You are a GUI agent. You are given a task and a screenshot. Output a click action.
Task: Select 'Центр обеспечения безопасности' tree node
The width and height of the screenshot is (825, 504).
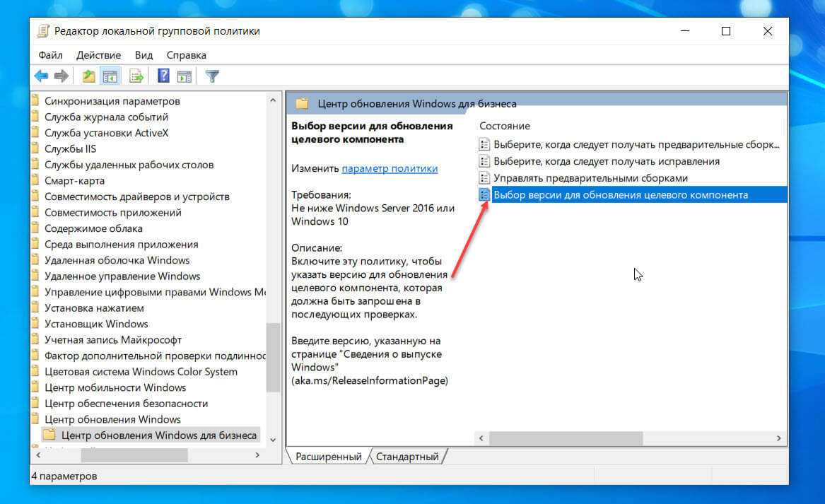tap(126, 404)
